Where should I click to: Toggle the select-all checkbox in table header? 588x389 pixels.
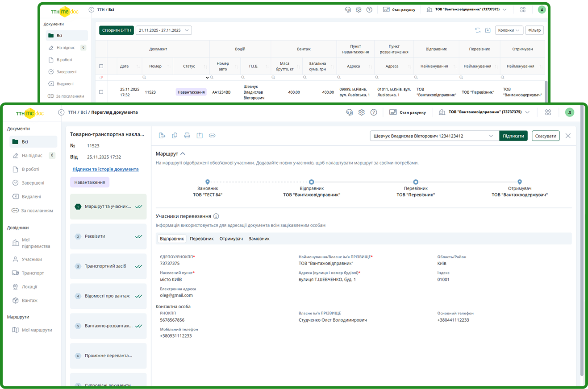[101, 66]
